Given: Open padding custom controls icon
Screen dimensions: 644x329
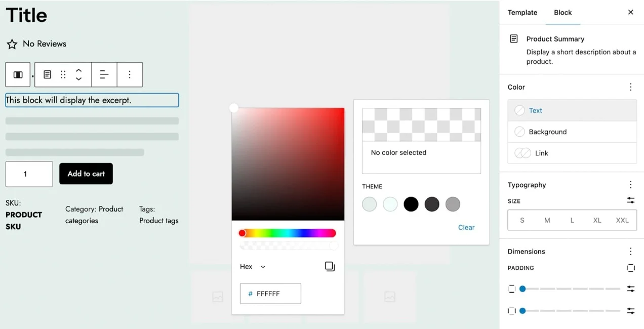Looking at the screenshot, I should [630, 289].
